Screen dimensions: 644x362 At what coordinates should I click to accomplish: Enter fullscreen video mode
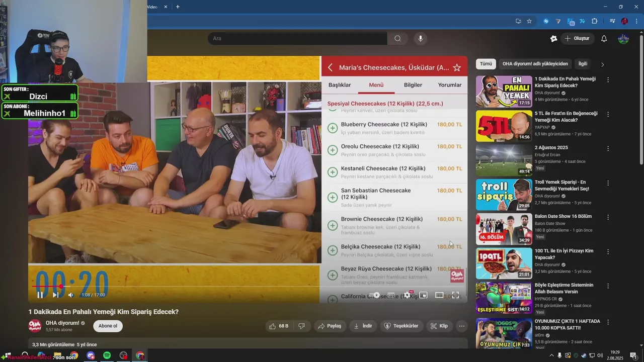pos(455,295)
